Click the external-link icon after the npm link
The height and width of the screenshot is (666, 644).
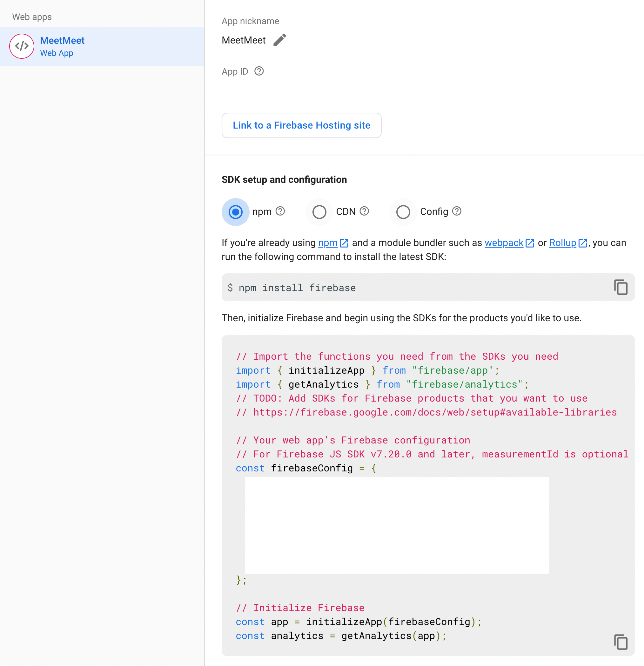(344, 243)
